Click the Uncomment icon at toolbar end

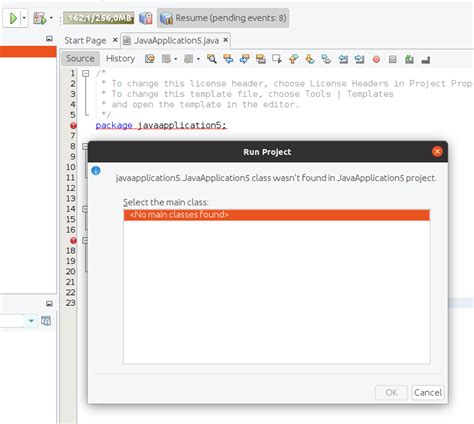pos(426,60)
